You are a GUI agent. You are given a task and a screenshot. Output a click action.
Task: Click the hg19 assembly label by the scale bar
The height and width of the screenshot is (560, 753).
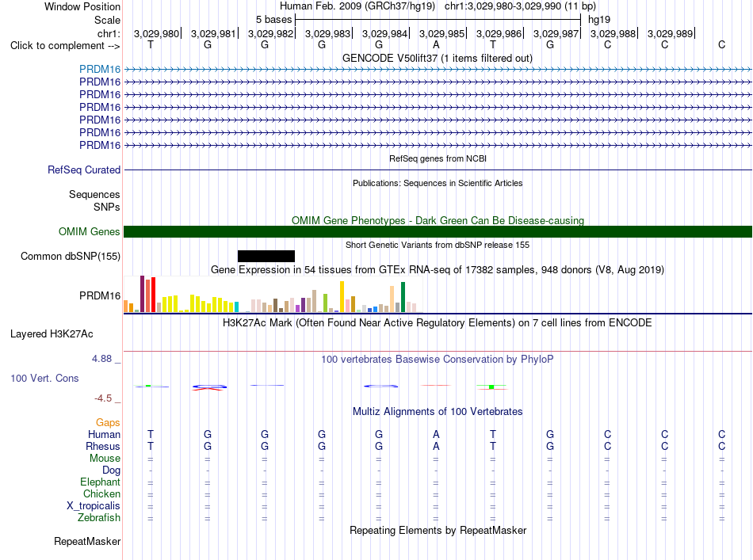[x=599, y=20]
